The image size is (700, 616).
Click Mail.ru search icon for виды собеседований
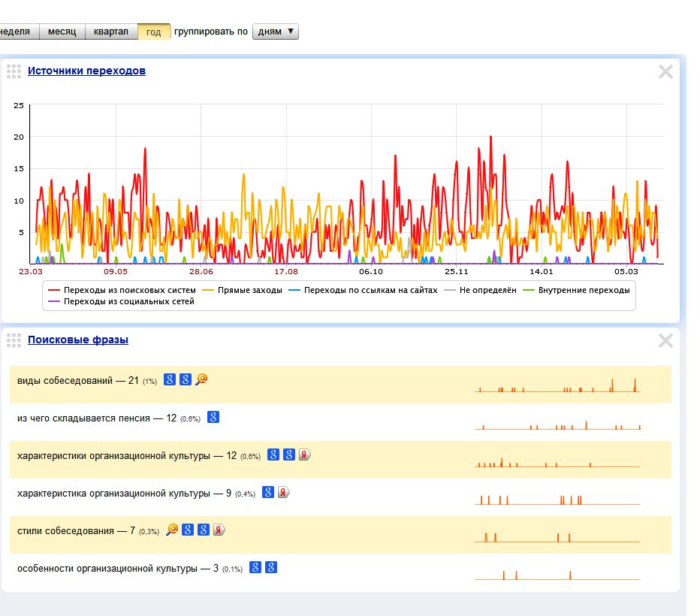coord(202,379)
